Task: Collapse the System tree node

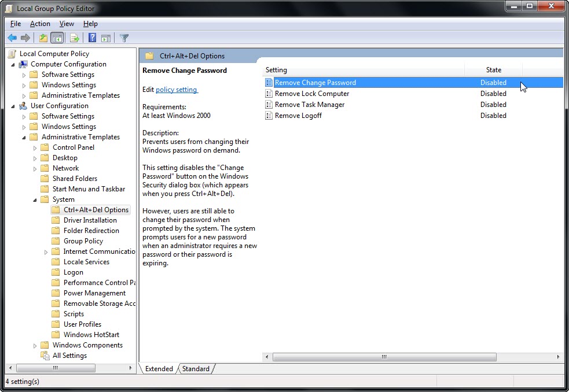Action: click(x=35, y=200)
